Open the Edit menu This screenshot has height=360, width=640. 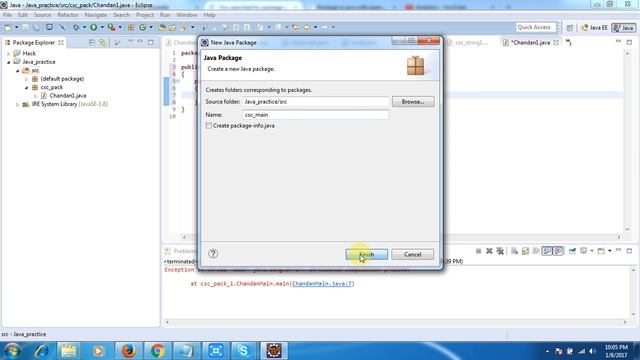point(23,15)
